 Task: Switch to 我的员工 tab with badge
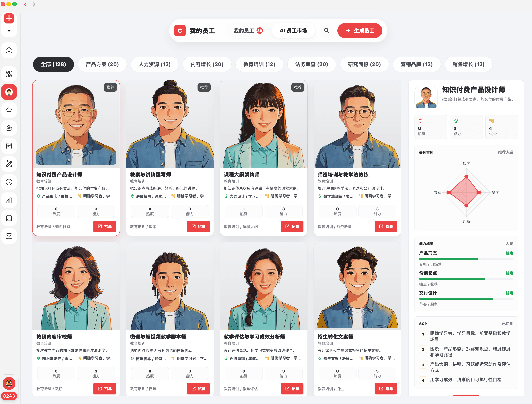(248, 31)
